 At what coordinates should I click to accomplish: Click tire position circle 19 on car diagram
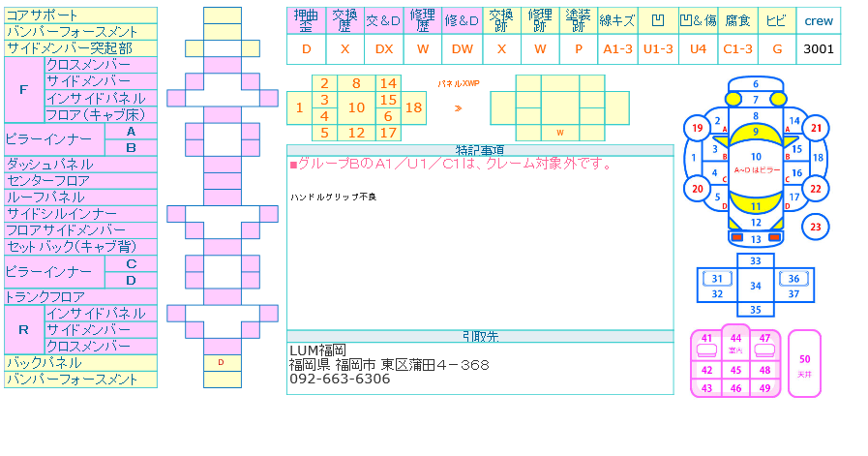[696, 129]
